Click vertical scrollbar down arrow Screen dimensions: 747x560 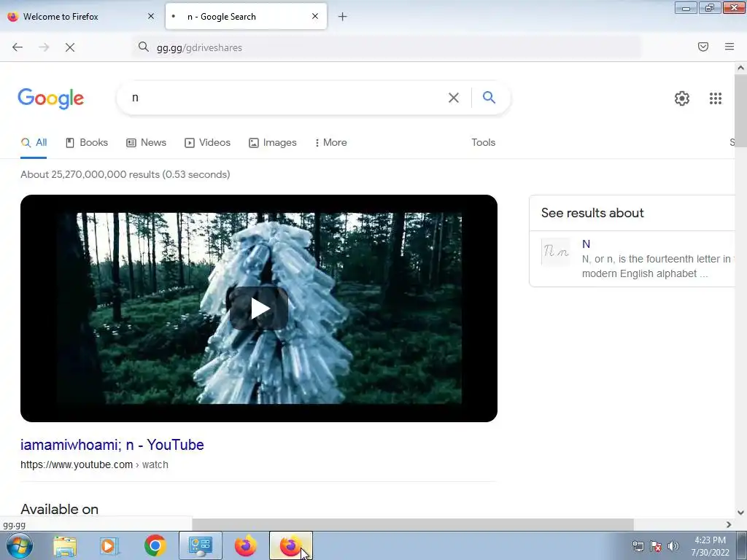(740, 513)
